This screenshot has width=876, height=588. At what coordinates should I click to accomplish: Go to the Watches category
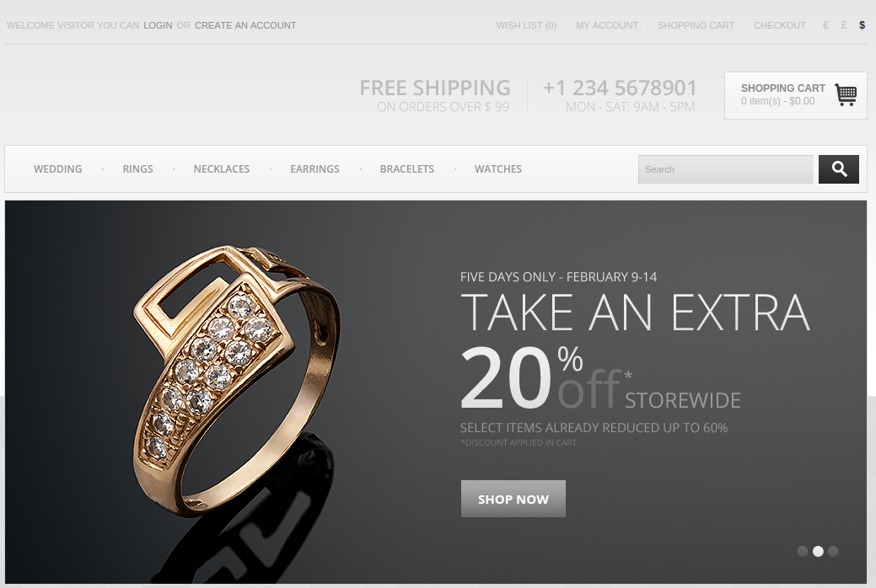click(497, 168)
